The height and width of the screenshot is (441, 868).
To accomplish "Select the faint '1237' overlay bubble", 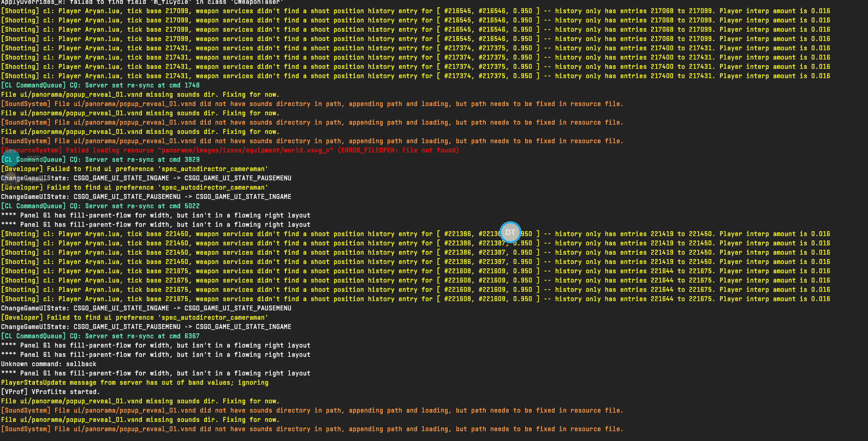I will [34, 158].
